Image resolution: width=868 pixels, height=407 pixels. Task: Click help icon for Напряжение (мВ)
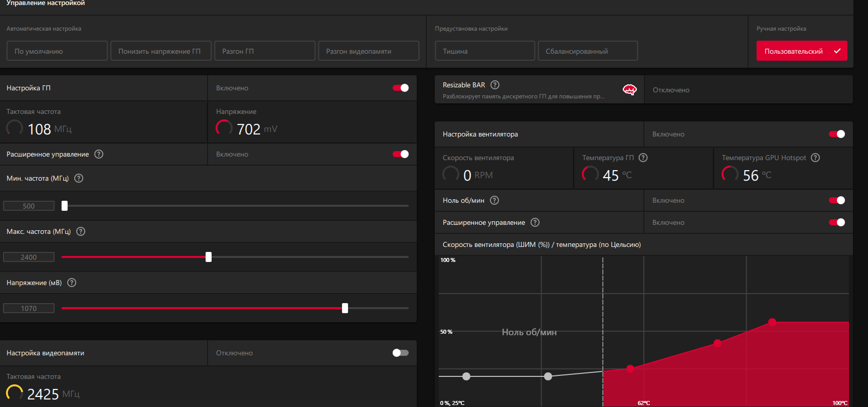coord(72,283)
